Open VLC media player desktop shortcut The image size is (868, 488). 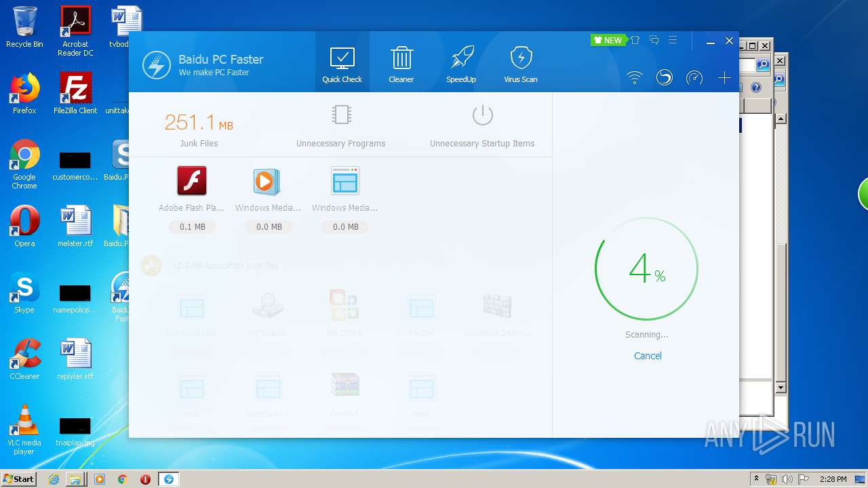point(24,430)
